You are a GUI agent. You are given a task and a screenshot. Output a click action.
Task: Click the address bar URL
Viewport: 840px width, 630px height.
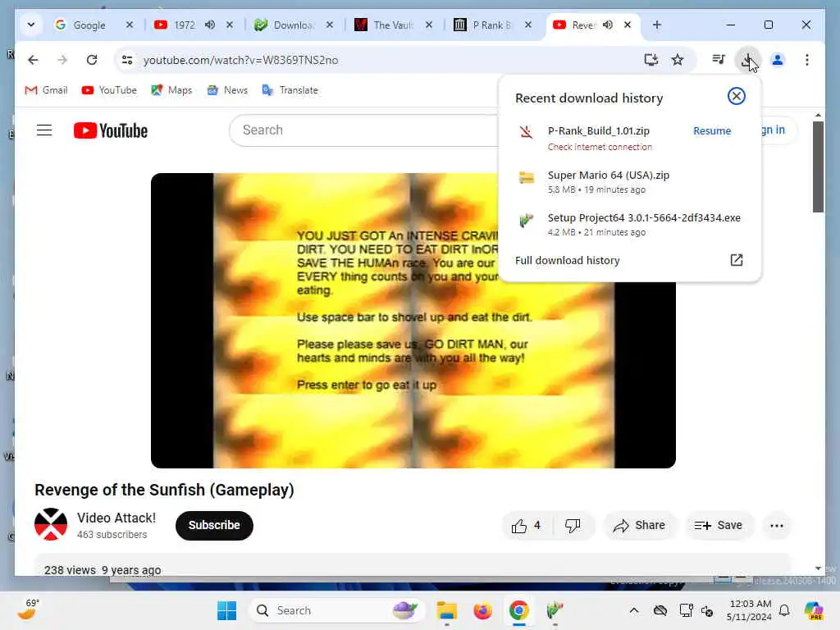[x=240, y=60]
